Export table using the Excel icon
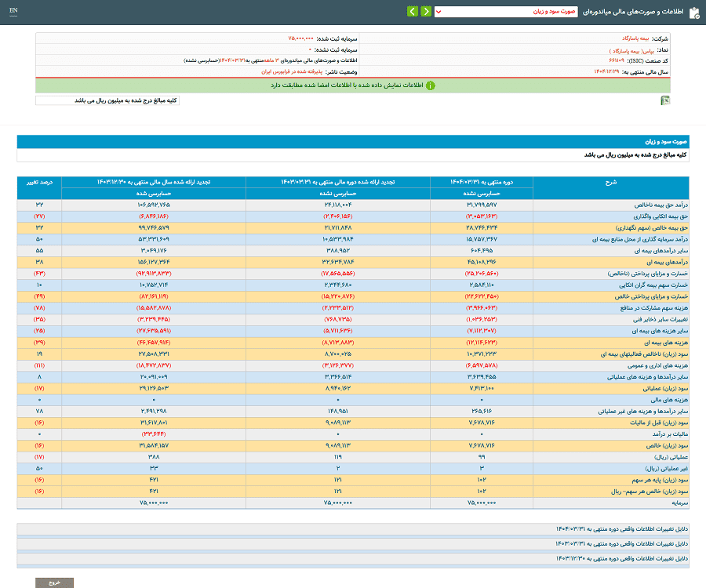706x588 pixels. 665,100
